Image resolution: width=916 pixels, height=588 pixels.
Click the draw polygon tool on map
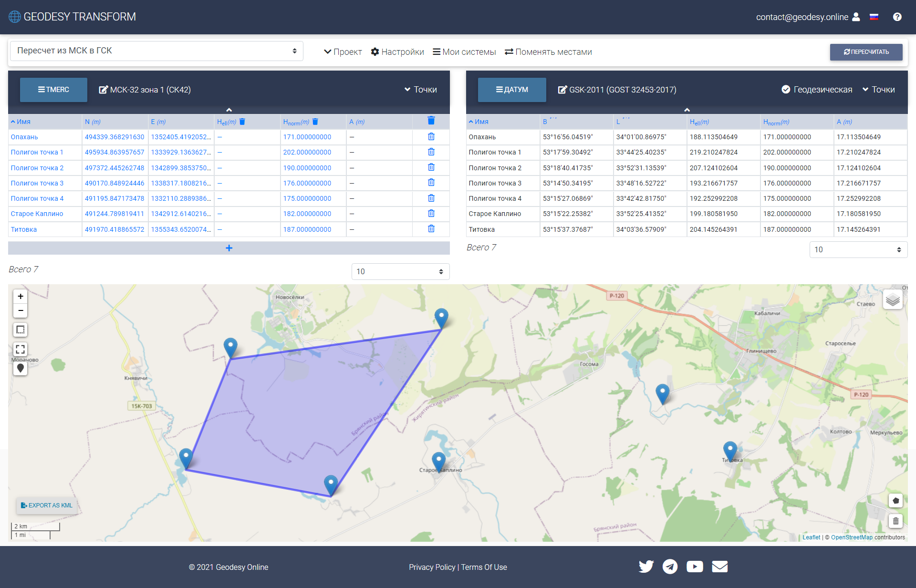pos(895,501)
